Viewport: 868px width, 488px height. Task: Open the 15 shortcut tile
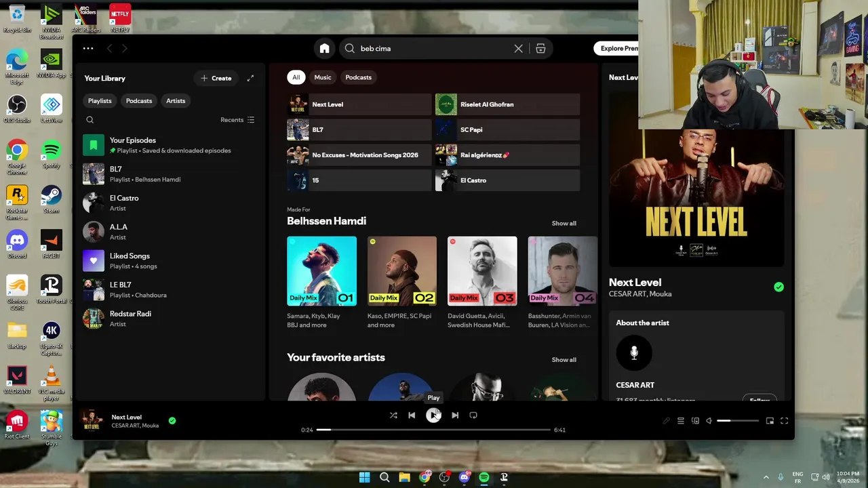pyautogui.click(x=359, y=180)
